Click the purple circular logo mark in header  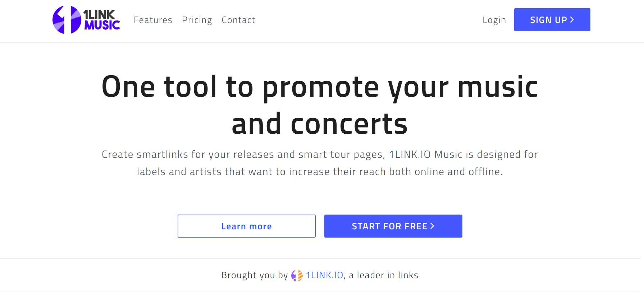pos(67,20)
